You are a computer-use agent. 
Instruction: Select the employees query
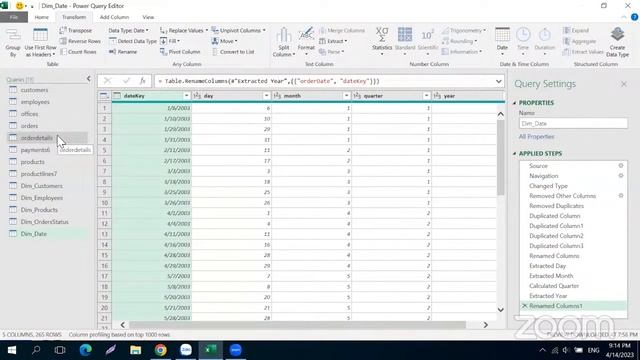pyautogui.click(x=35, y=102)
